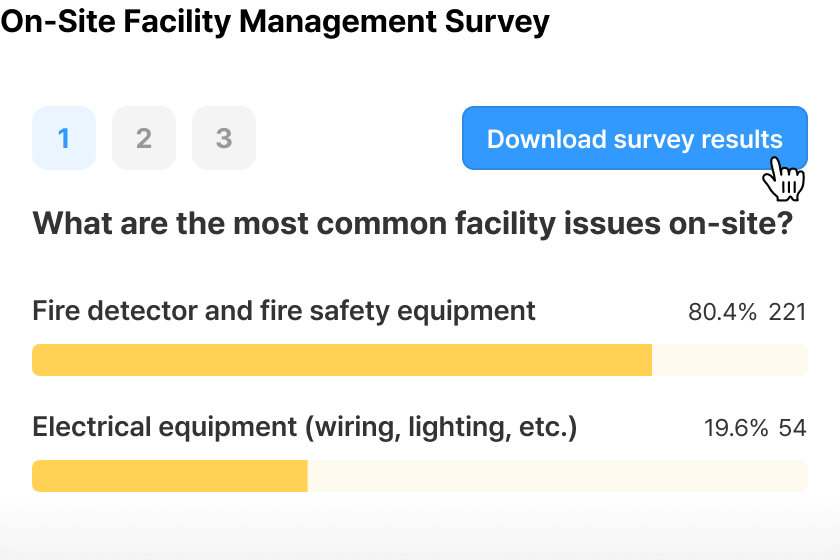Screen dimensions: 840x560
Task: Click where the fire detector yellow fill ends
Action: pyautogui.click(x=651, y=360)
